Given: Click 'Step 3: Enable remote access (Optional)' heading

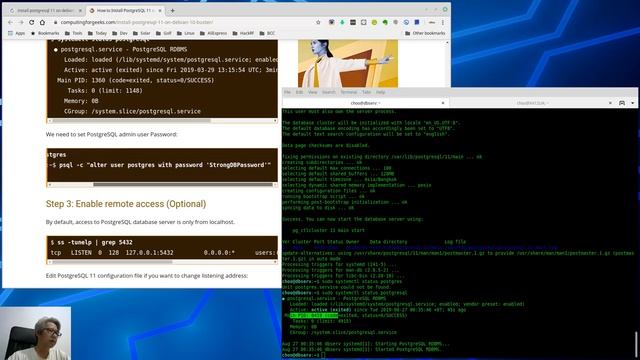Looking at the screenshot, I should [126, 204].
